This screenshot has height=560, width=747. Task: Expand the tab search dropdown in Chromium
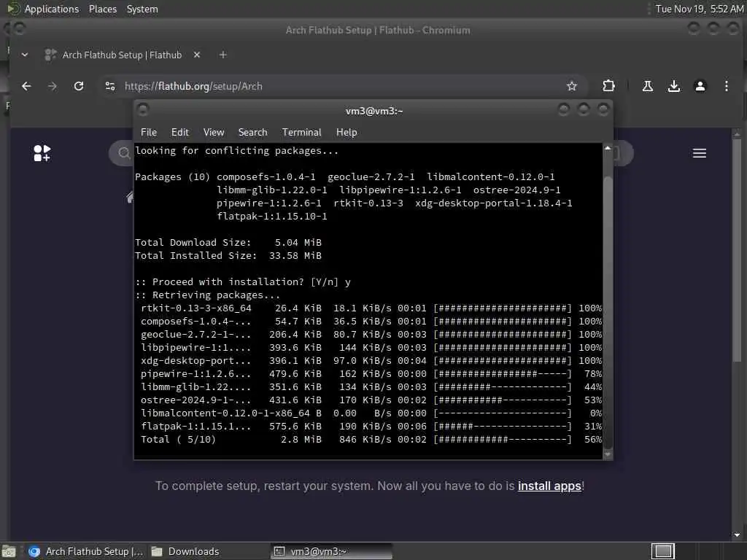[x=25, y=55]
